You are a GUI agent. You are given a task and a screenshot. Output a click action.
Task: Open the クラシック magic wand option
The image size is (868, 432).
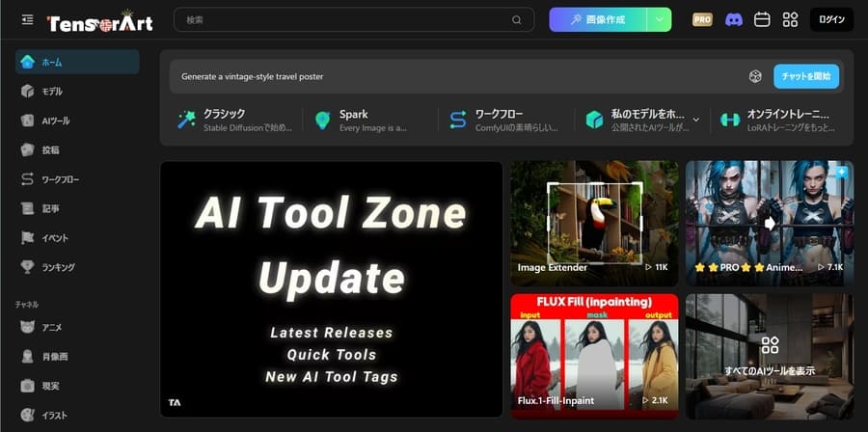tap(235, 120)
